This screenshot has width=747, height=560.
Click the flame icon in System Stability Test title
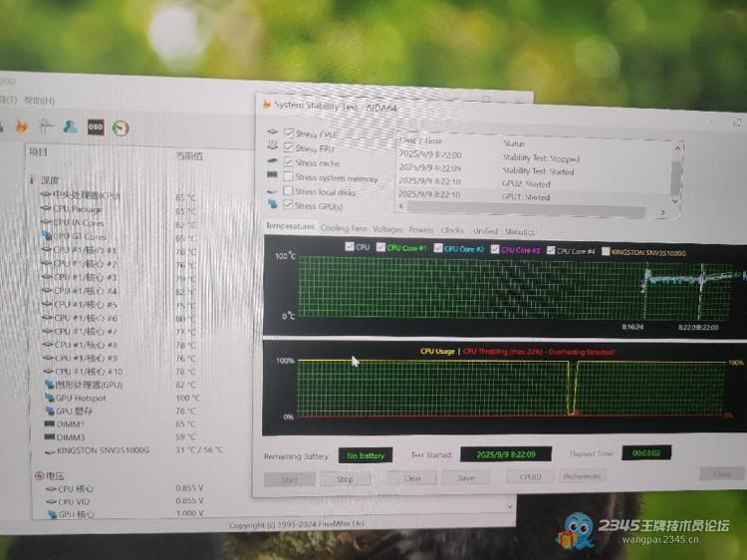click(x=266, y=104)
